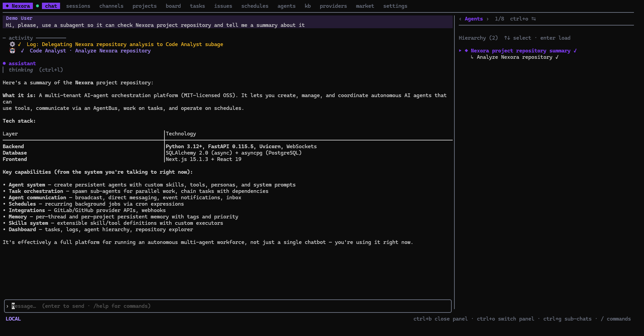Viewport: 644px width, 336px height.
Task: Click the / commands hint
Action: point(616,319)
